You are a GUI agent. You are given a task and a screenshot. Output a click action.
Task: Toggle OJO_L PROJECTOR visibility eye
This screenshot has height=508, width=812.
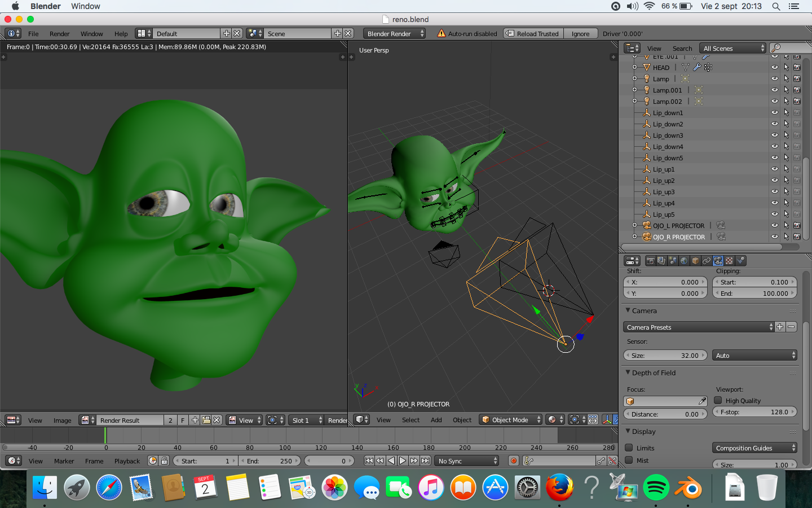(x=775, y=225)
